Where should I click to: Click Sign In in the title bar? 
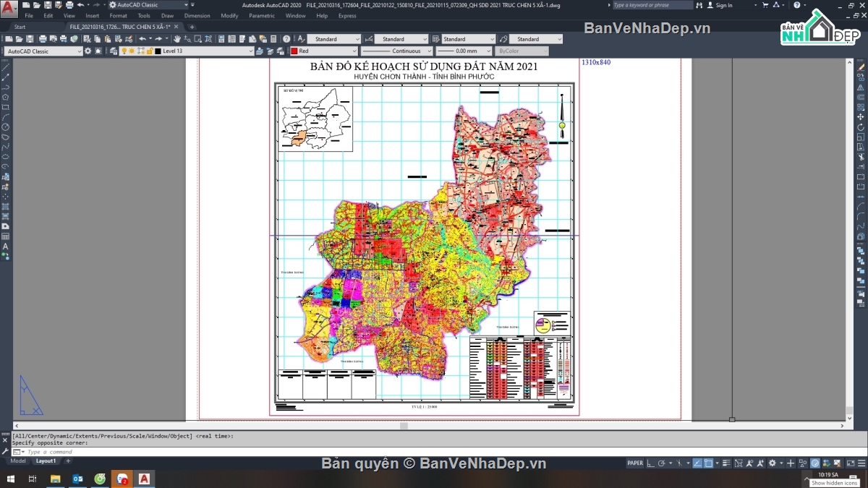[723, 5]
